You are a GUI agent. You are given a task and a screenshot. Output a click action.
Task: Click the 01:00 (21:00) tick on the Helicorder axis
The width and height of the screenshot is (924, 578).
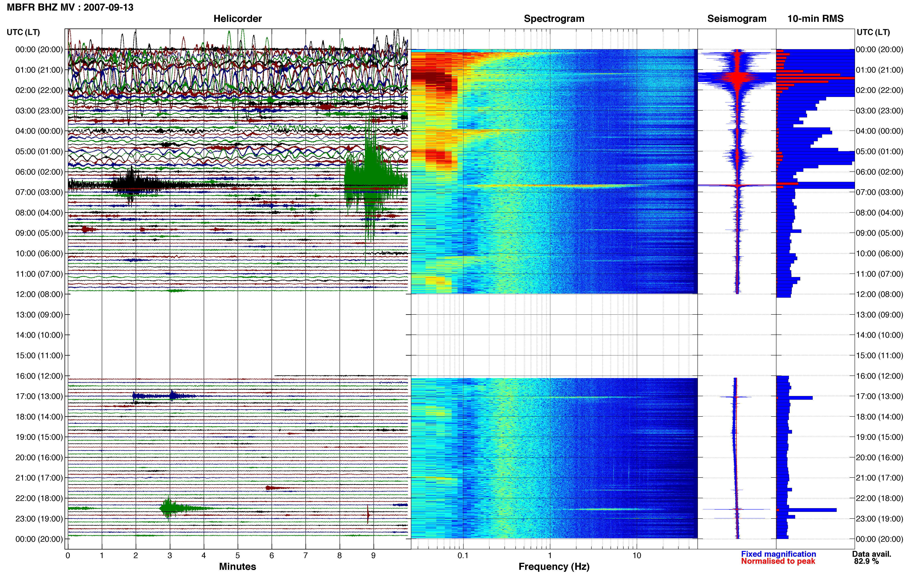click(39, 70)
